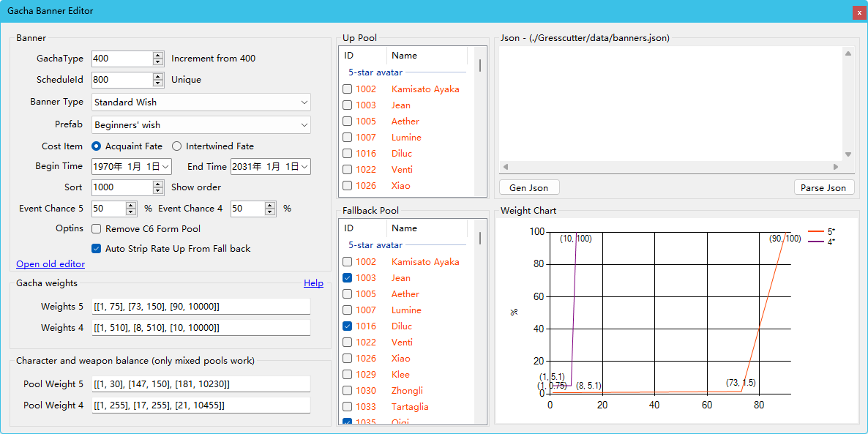Increase the Sort value spinner

158,184
